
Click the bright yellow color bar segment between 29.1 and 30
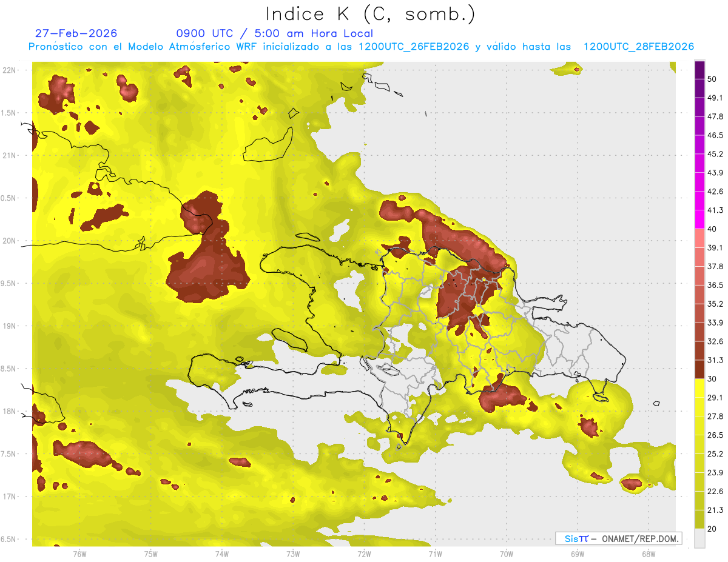coord(700,388)
